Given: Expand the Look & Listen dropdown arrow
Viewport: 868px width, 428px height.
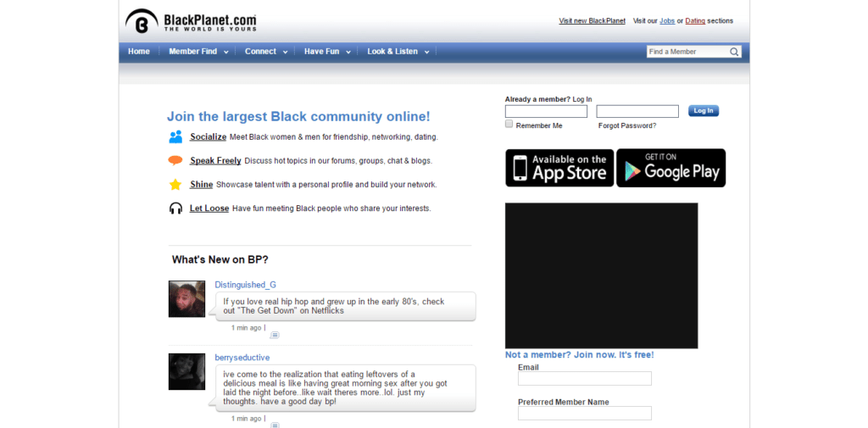Looking at the screenshot, I should coord(427,52).
